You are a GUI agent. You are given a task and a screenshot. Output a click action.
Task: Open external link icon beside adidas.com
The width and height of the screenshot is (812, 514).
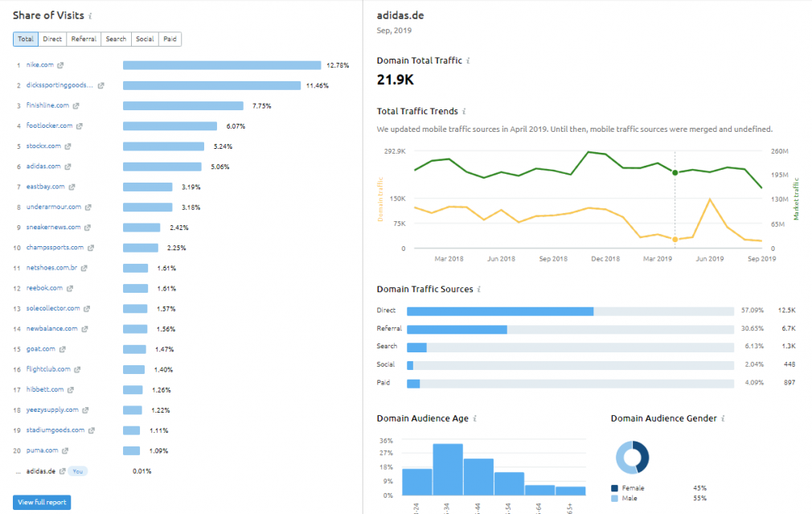(x=68, y=167)
